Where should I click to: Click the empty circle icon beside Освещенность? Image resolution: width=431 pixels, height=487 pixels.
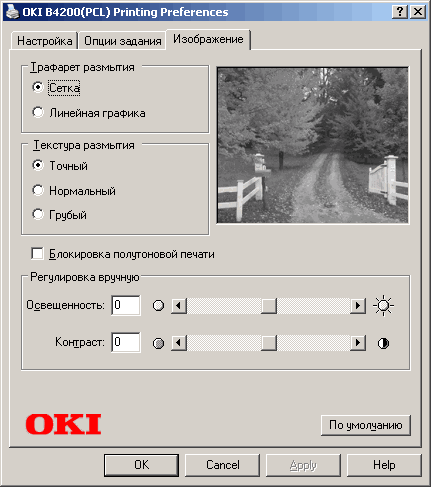pyautogui.click(x=158, y=305)
